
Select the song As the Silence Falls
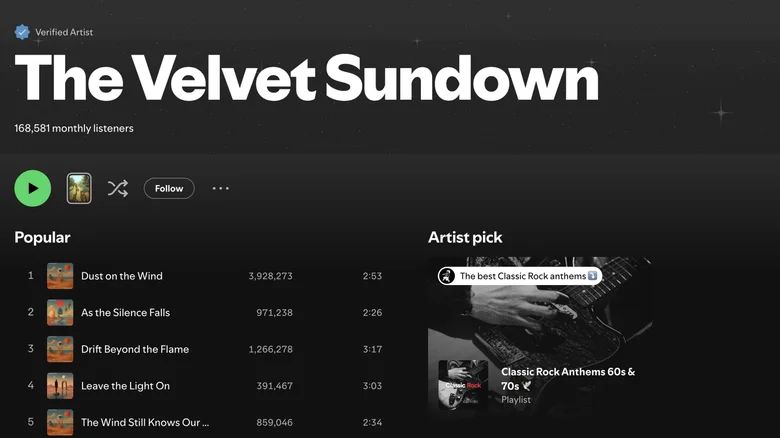click(x=125, y=313)
